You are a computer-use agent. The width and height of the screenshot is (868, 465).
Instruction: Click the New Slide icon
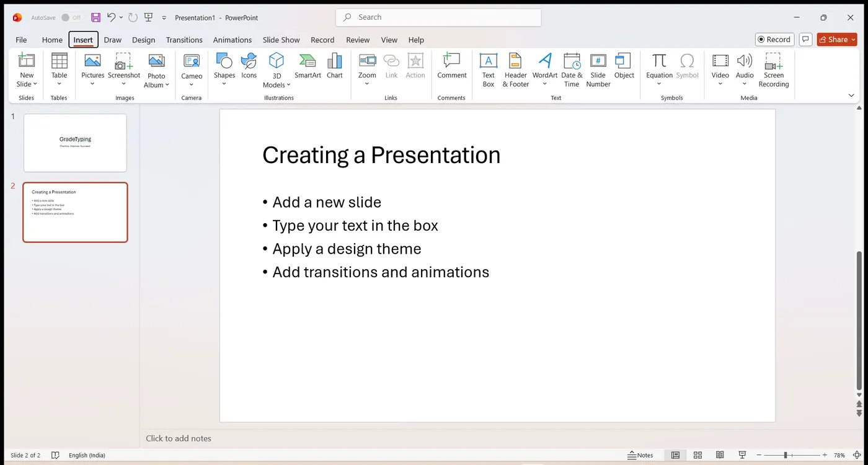click(27, 61)
